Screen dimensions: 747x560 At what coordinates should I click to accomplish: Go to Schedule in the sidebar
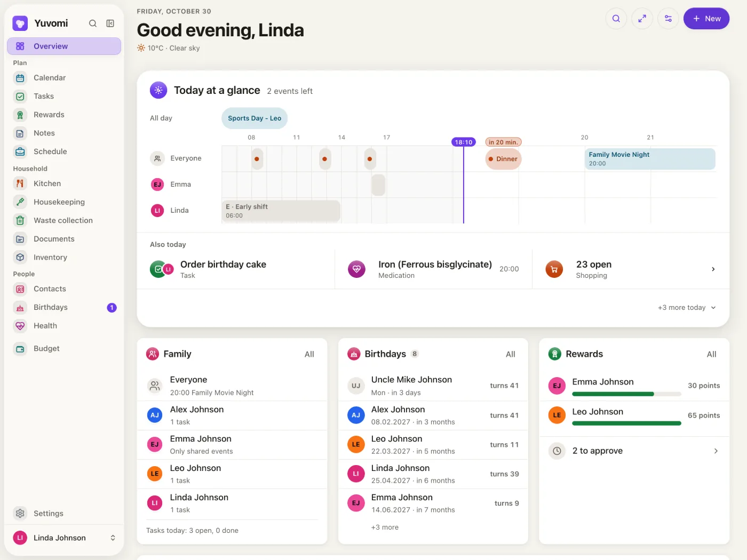click(x=64, y=151)
